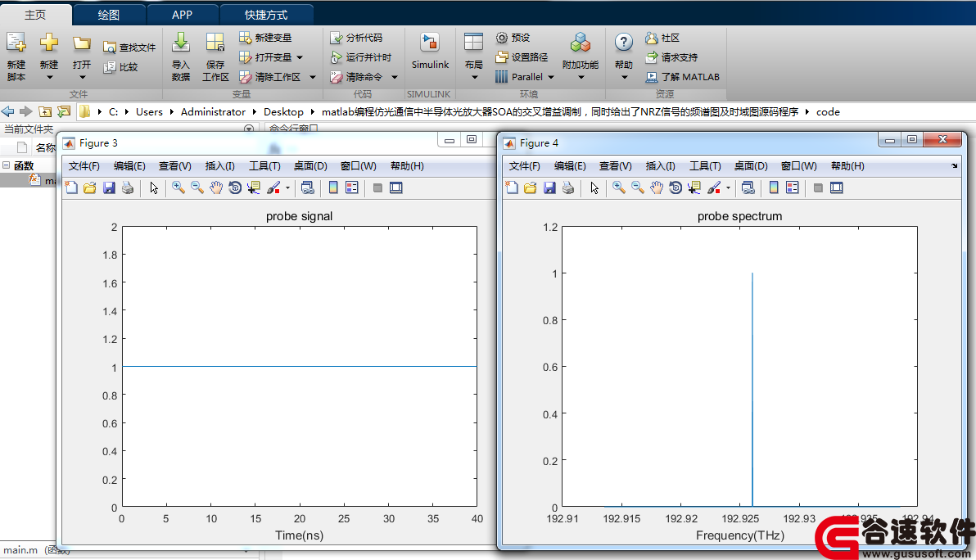This screenshot has width=976, height=560.
Task: Open the 清除工作区 dropdown arrow
Action: [313, 77]
